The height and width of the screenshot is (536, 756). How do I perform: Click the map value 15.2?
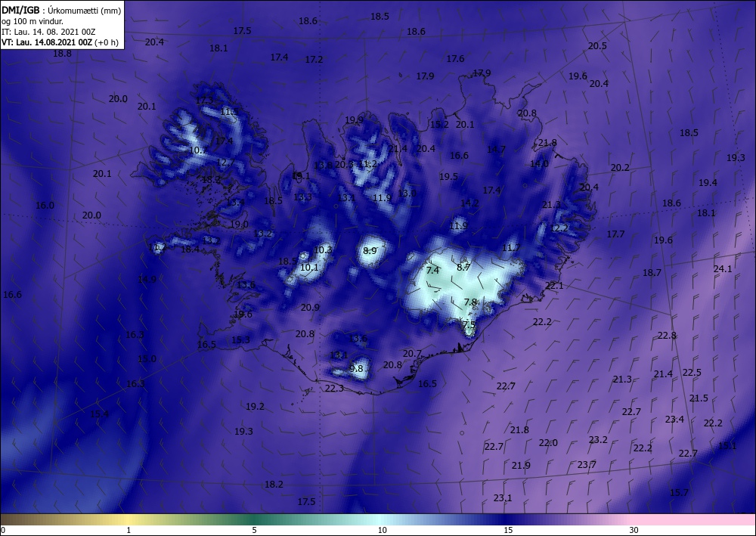point(439,124)
